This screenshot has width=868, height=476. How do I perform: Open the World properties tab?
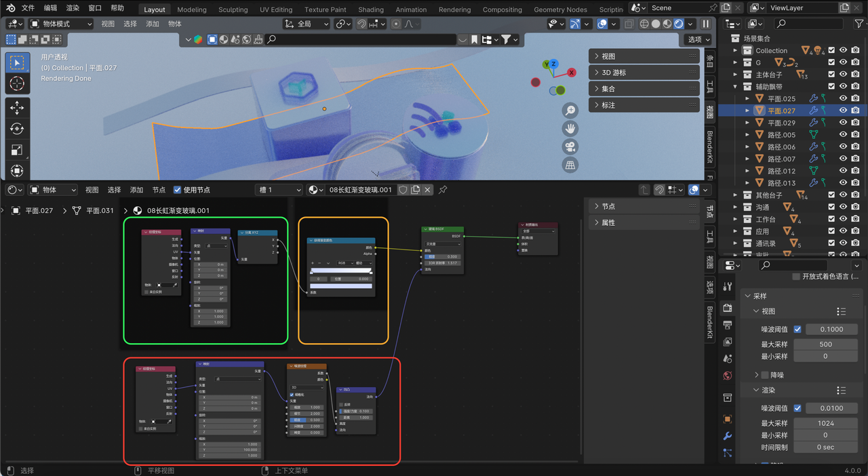click(727, 376)
